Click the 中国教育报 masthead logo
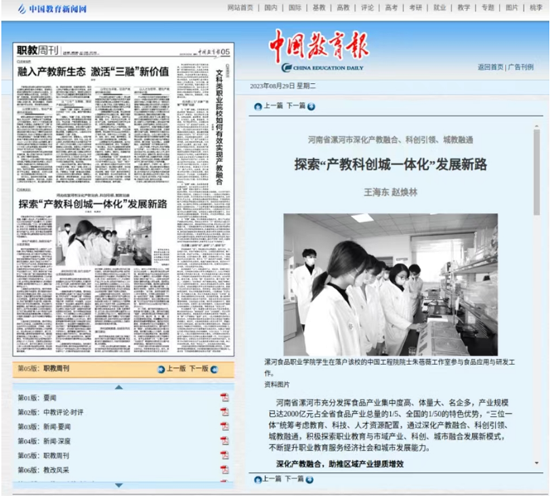Viewport: 550px width, 496px height. (319, 50)
